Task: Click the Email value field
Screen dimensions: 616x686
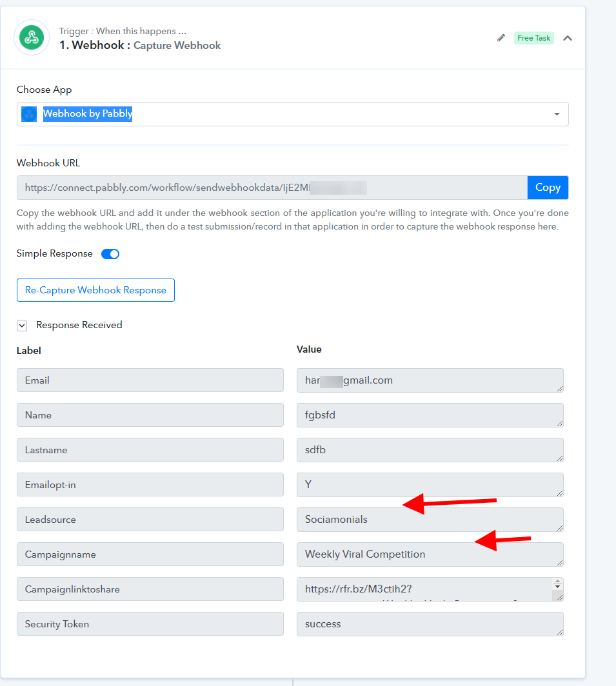Action: (430, 380)
